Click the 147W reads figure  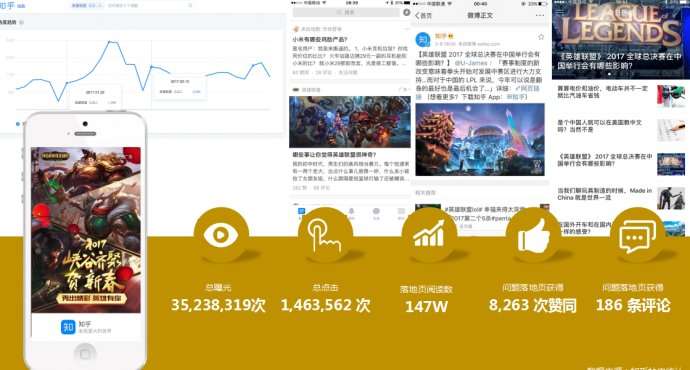click(x=426, y=307)
